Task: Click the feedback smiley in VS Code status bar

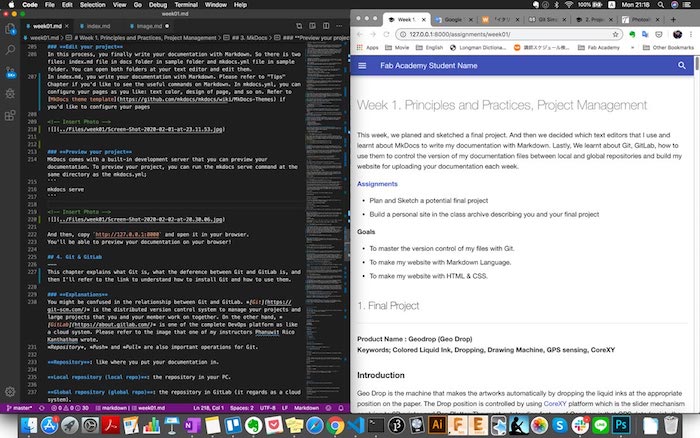Action: [329, 408]
